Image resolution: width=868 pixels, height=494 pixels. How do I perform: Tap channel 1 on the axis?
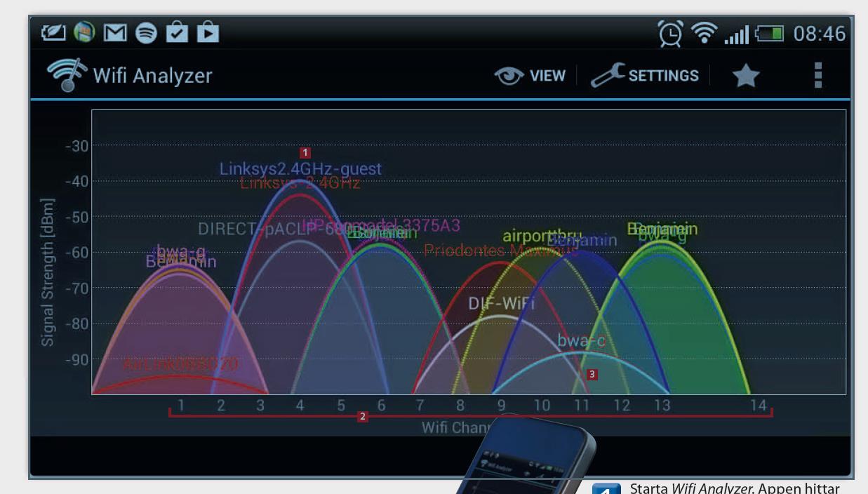[x=181, y=406]
